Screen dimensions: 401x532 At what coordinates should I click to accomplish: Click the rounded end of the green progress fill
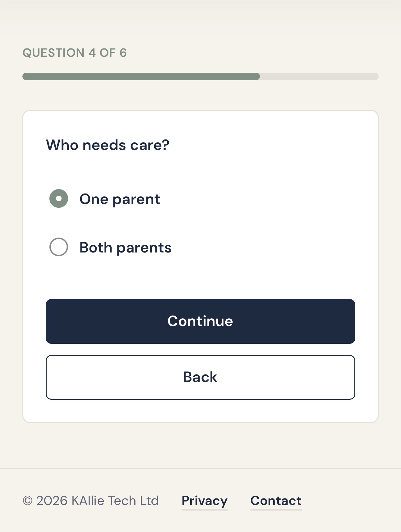pyautogui.click(x=256, y=76)
